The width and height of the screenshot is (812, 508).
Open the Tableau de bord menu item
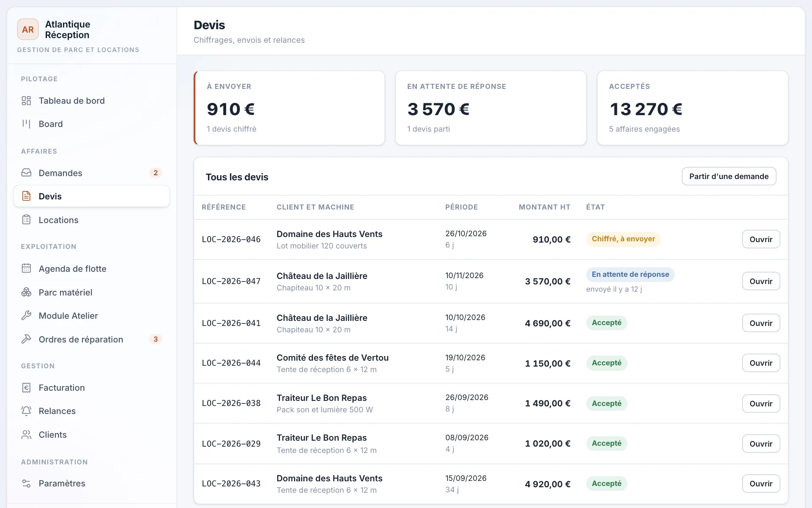[92, 101]
